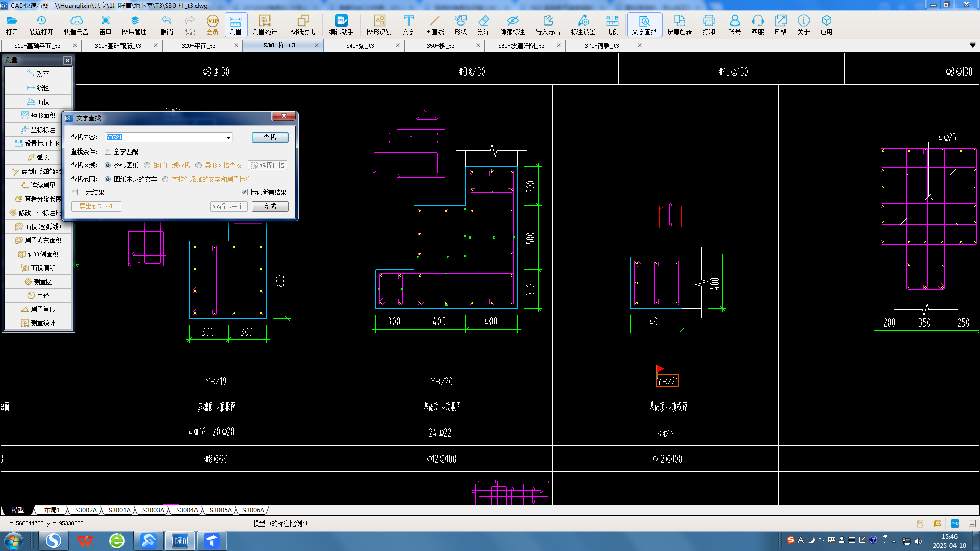The image size is (980, 551).
Task: Select the 形状 shape tool
Action: click(460, 24)
